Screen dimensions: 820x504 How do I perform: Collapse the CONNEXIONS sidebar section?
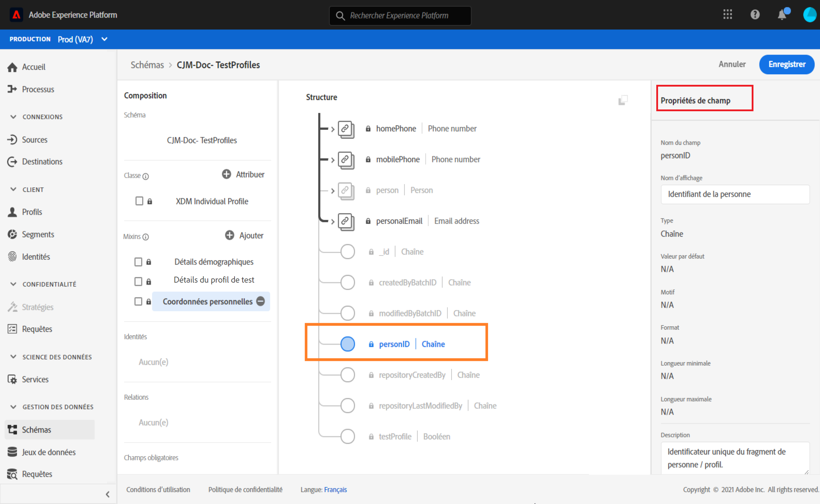click(x=13, y=117)
